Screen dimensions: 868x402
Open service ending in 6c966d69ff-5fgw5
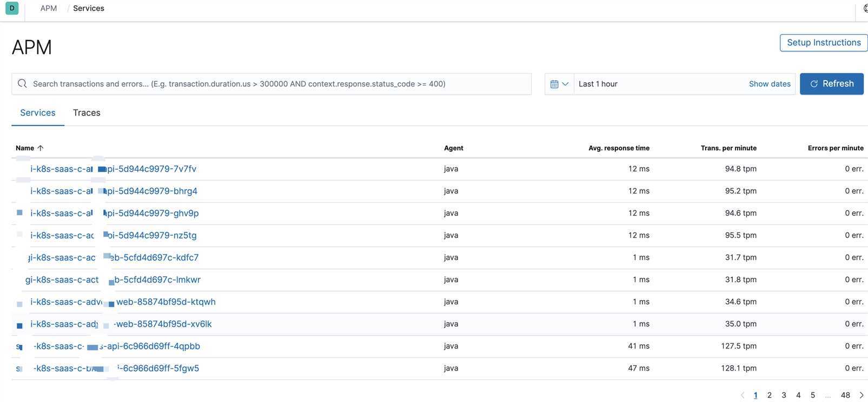pyautogui.click(x=108, y=368)
